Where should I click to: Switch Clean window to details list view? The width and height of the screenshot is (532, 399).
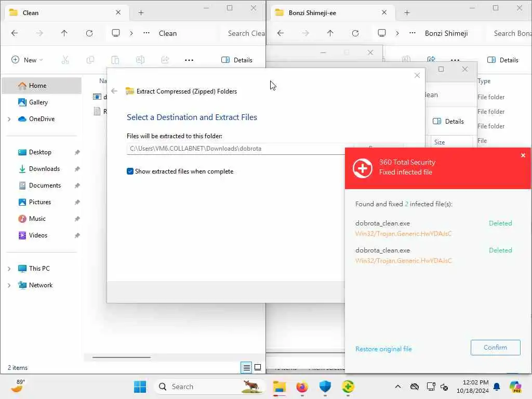(x=246, y=367)
